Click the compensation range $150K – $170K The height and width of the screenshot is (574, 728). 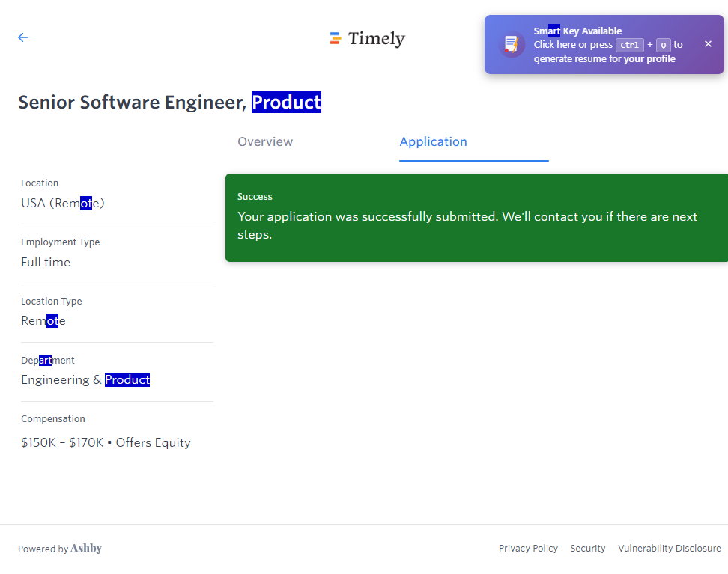[x=62, y=443]
